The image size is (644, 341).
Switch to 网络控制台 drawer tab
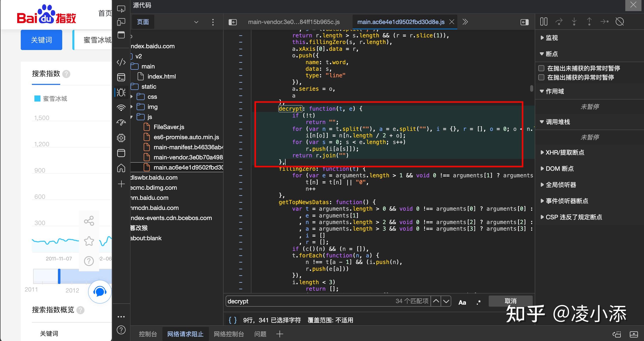coord(229,334)
